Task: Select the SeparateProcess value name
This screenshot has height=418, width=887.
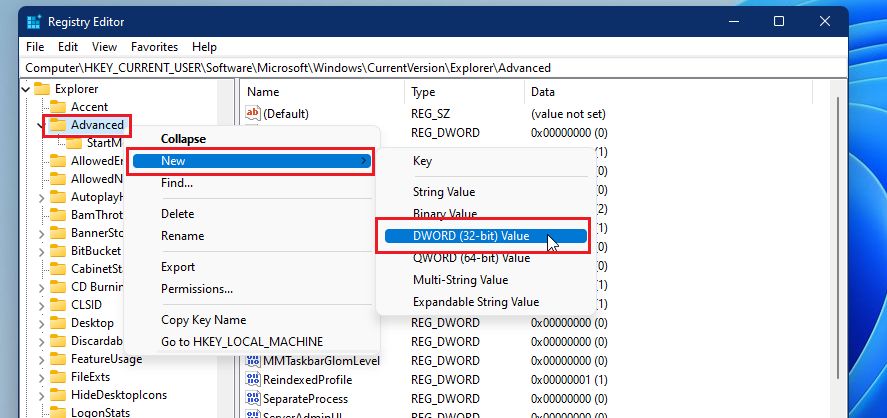Action: 305,399
